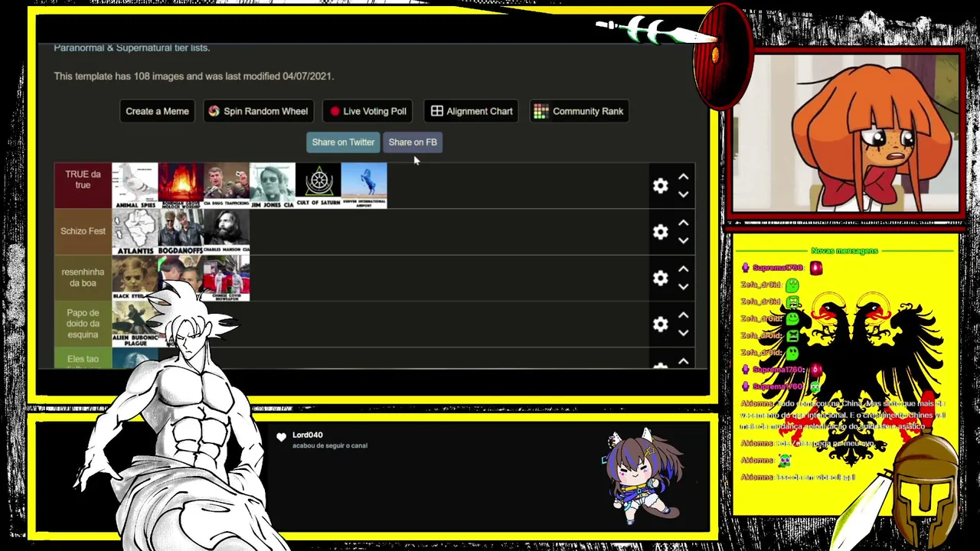
Task: Click the Schizo Fest tier label
Action: coord(83,231)
